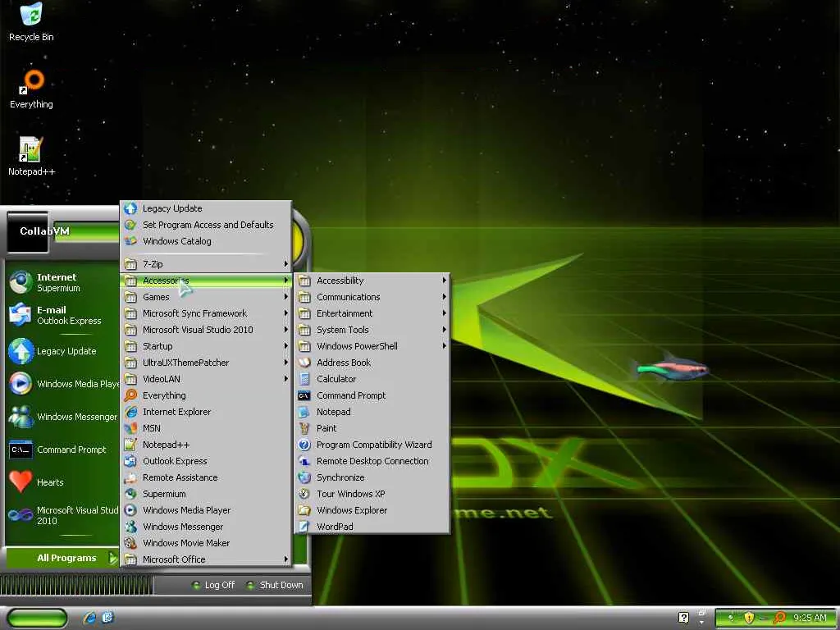Click the green Start button
The height and width of the screenshot is (630, 840).
pyautogui.click(x=36, y=619)
